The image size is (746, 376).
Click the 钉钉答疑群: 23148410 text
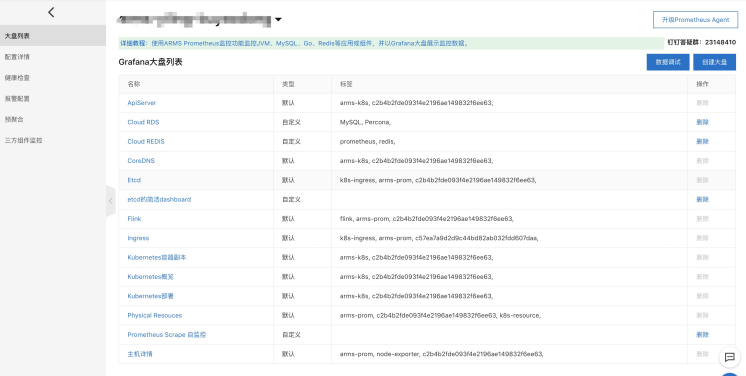702,42
